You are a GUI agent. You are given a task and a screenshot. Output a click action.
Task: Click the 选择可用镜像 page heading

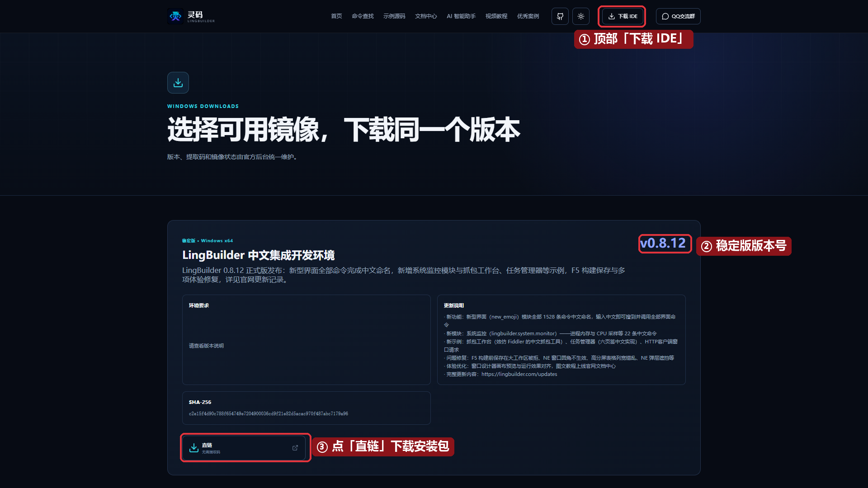pos(344,130)
